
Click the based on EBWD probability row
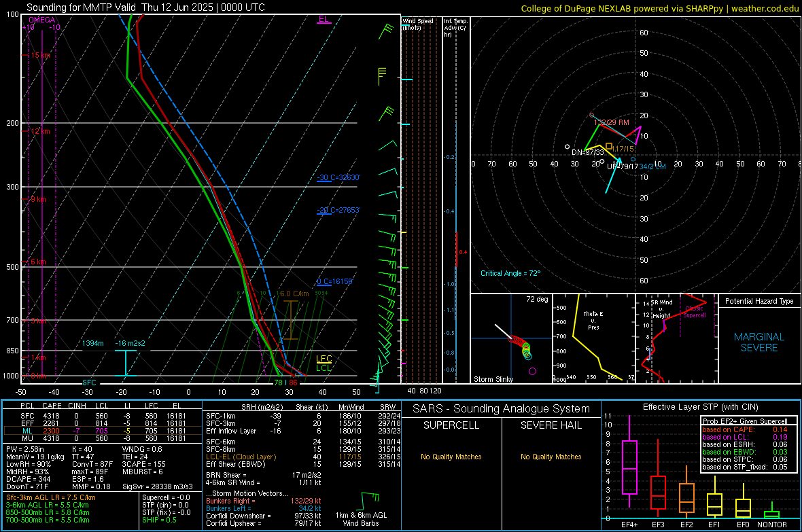coord(745,452)
